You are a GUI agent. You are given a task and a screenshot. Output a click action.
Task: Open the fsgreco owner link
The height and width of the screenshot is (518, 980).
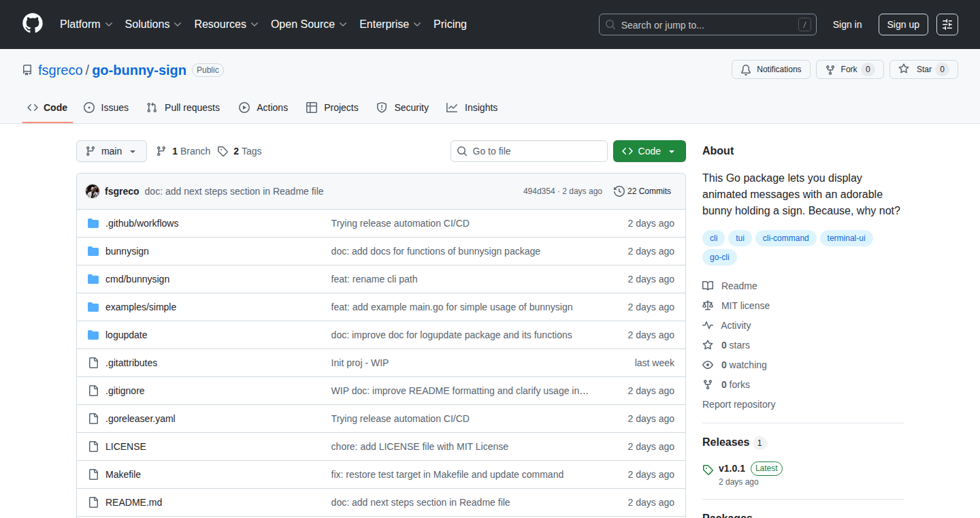pos(61,70)
